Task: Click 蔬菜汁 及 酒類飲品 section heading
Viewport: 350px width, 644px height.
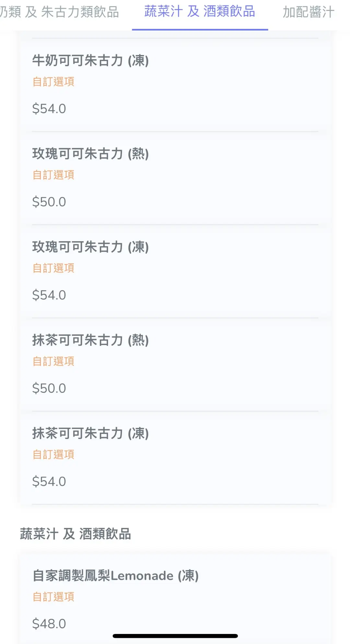Action: (76, 534)
